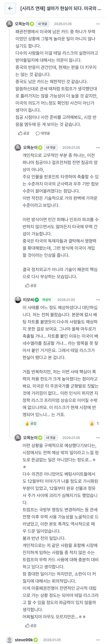Like the comment starting with 패권전쟁에서
This screenshot has width=107, height=644.
(24, 133)
